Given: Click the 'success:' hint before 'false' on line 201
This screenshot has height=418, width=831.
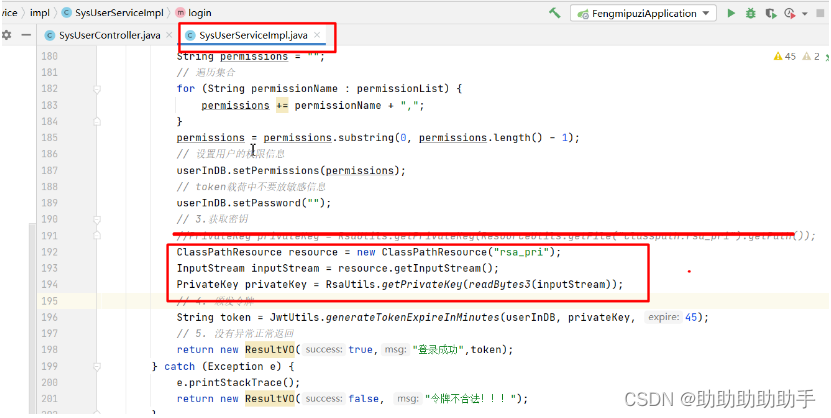Looking at the screenshot, I should pyautogui.click(x=325, y=398).
